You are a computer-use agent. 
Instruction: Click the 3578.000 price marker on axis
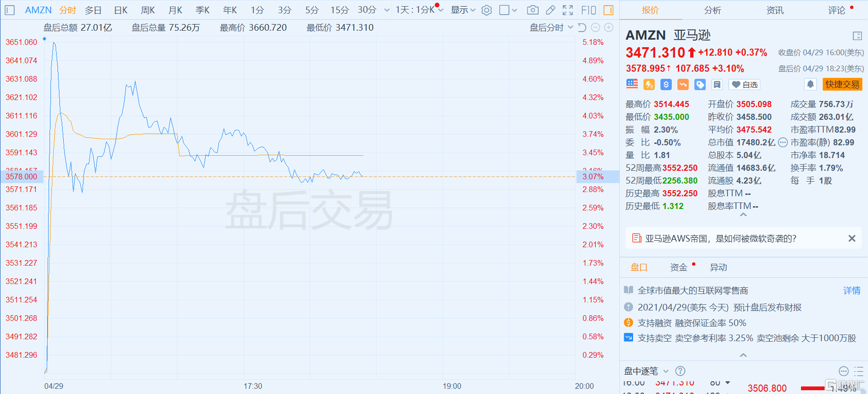[22, 176]
